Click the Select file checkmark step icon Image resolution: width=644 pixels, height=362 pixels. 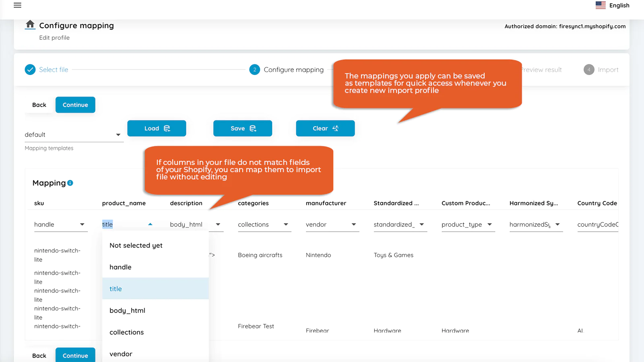coord(30,70)
